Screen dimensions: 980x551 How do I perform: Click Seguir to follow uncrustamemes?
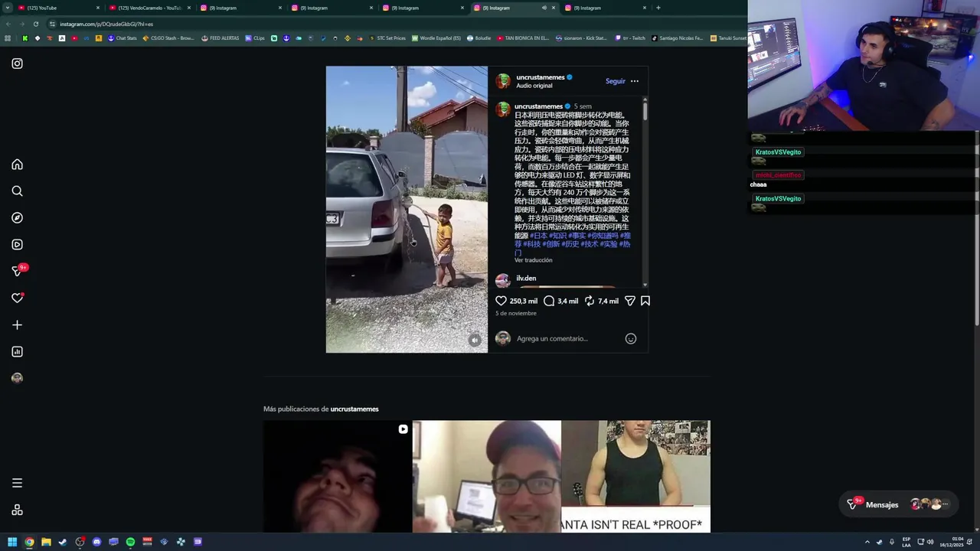(616, 81)
